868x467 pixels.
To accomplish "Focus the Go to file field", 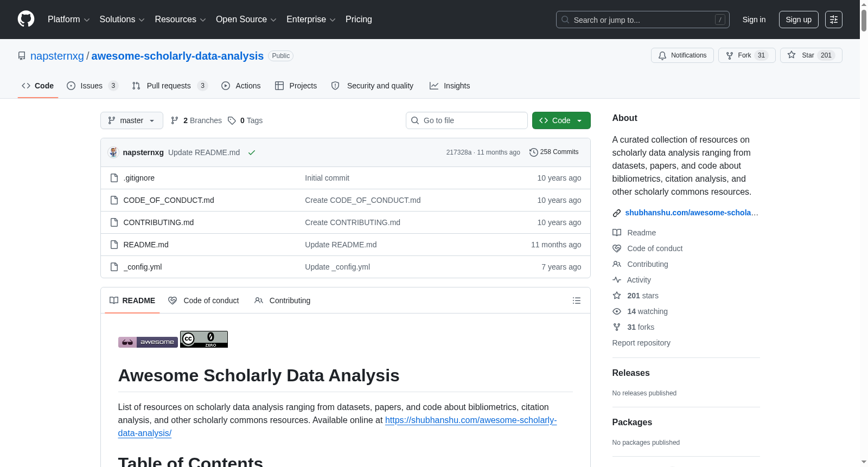I will (x=467, y=120).
